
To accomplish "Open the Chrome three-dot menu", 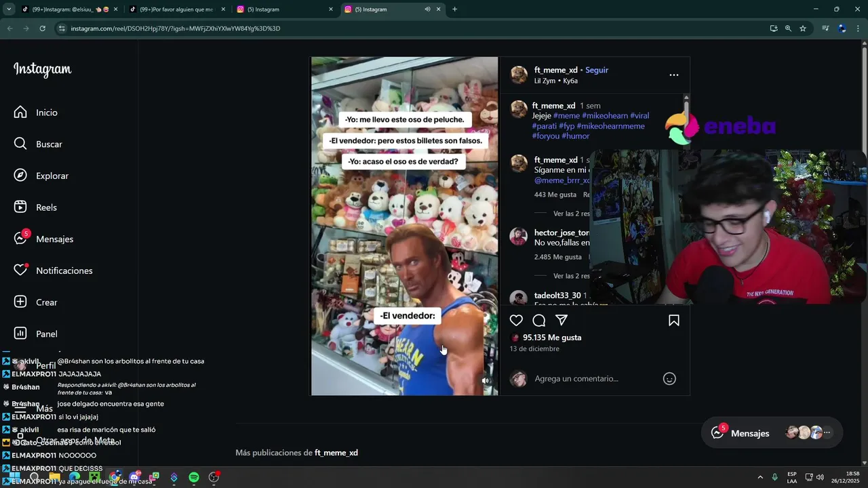I will 858,28.
